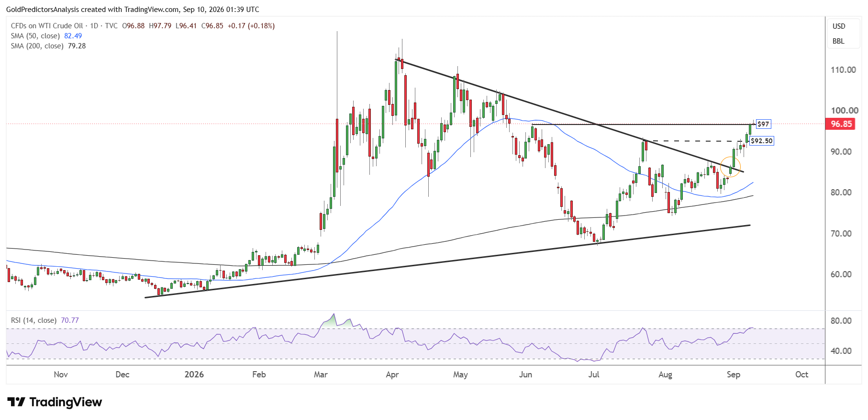This screenshot has width=868, height=420.
Task: Click the open value O96.88 in the header
Action: [x=134, y=26]
